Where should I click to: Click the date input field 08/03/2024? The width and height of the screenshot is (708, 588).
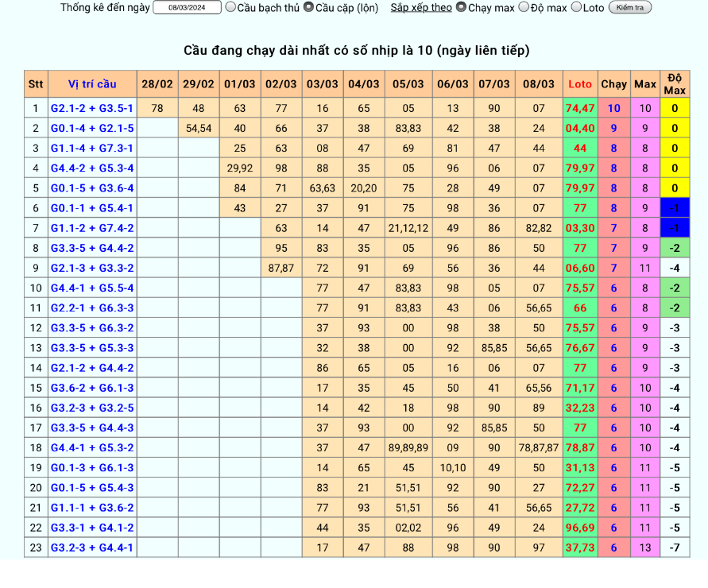(187, 8)
